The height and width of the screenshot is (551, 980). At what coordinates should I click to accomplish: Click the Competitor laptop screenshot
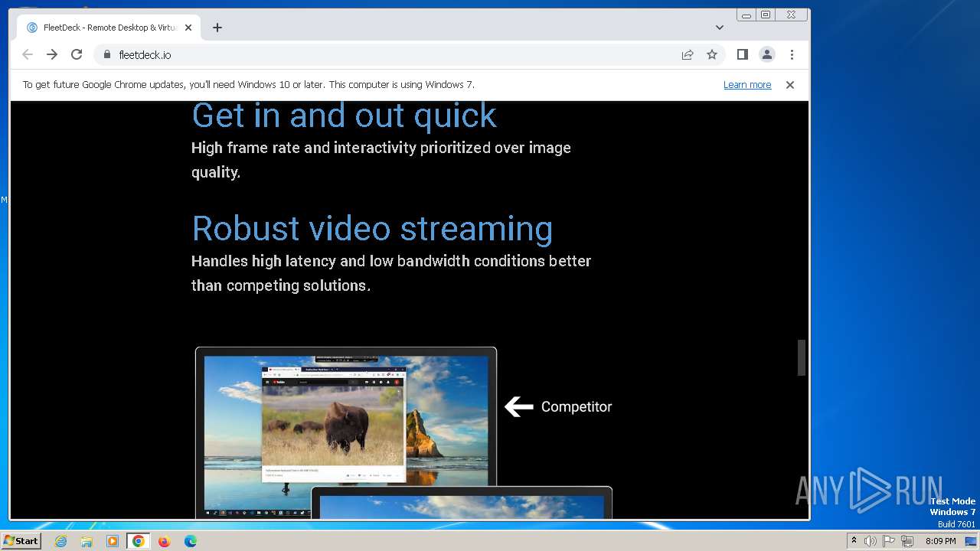click(x=346, y=432)
